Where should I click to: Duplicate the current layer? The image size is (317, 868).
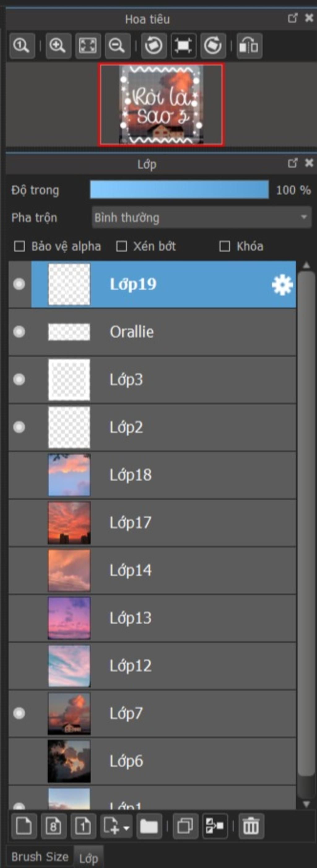[185, 826]
